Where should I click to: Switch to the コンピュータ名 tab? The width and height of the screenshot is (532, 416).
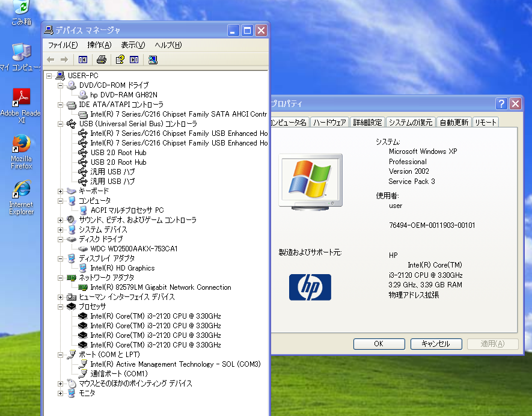point(289,122)
